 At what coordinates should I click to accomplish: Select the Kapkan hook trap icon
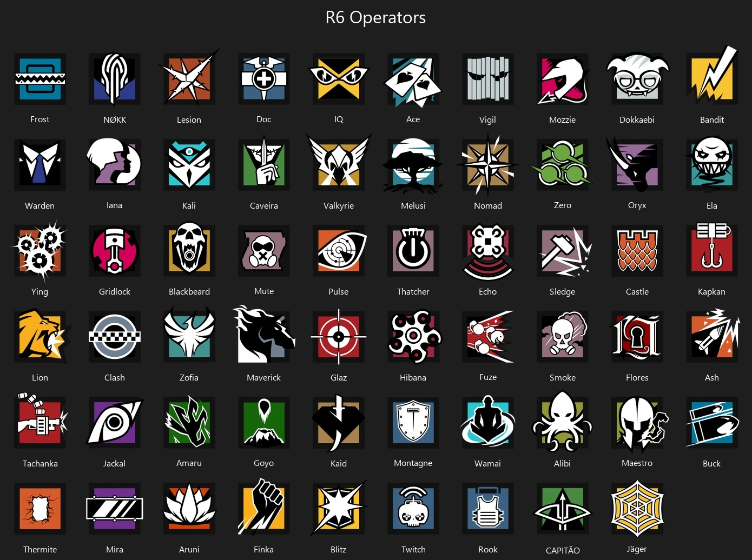(x=712, y=249)
